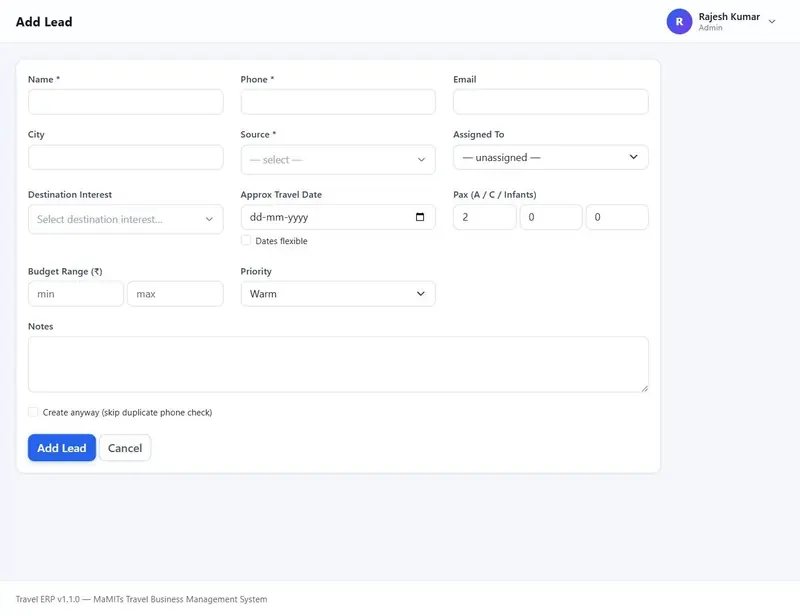Click the Admin role label
This screenshot has width=800, height=616.
(x=710, y=28)
